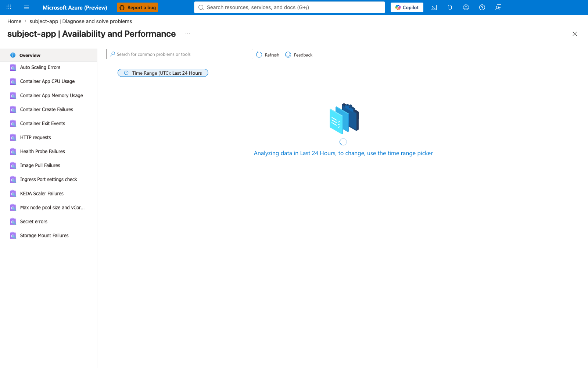The height and width of the screenshot is (368, 588).
Task: Click the HTTP requests icon
Action: point(13,137)
